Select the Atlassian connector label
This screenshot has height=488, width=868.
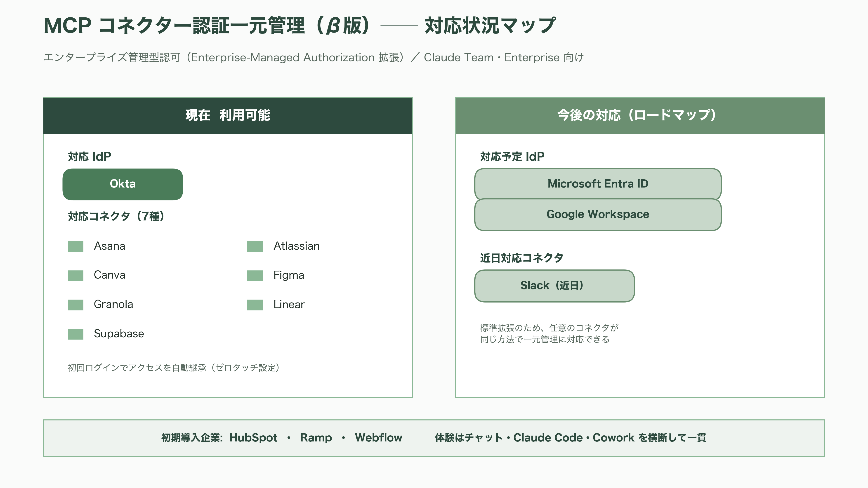tap(297, 246)
